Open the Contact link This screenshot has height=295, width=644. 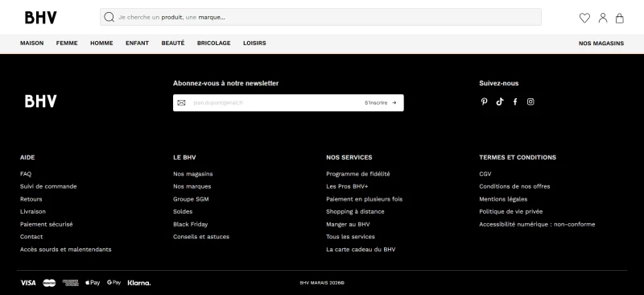31,237
